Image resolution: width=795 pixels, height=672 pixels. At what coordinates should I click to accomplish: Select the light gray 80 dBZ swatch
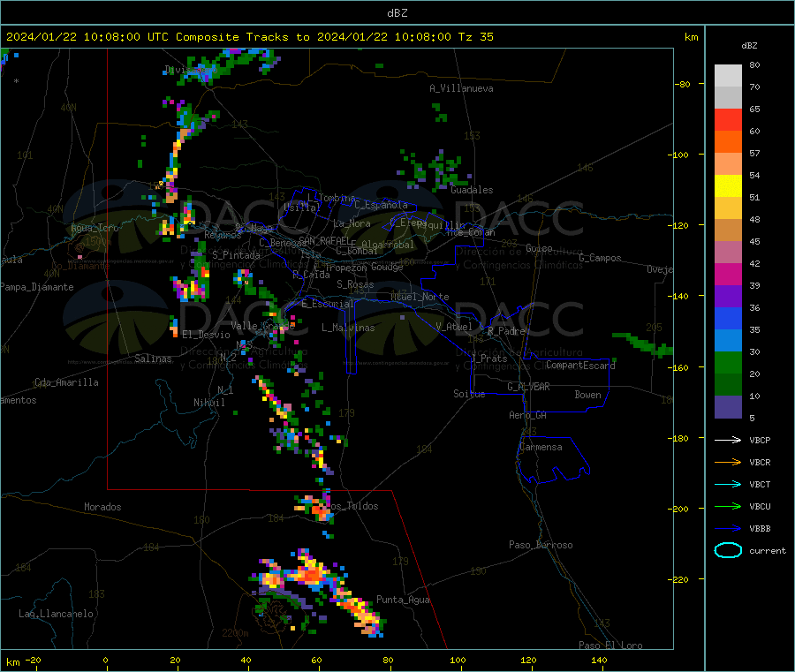click(x=728, y=76)
